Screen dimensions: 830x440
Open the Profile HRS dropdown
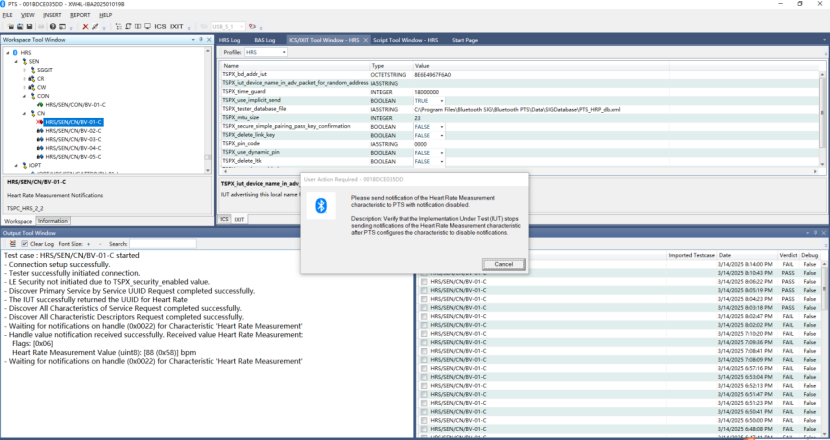coord(284,52)
